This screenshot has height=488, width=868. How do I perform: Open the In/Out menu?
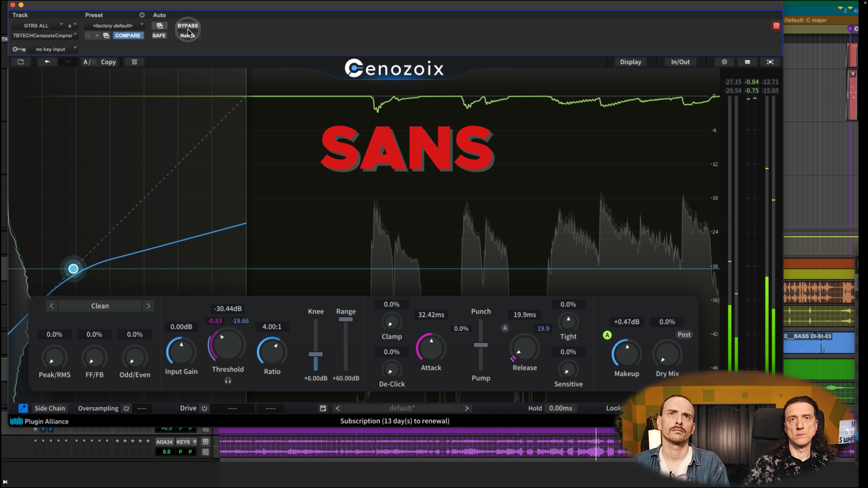680,62
